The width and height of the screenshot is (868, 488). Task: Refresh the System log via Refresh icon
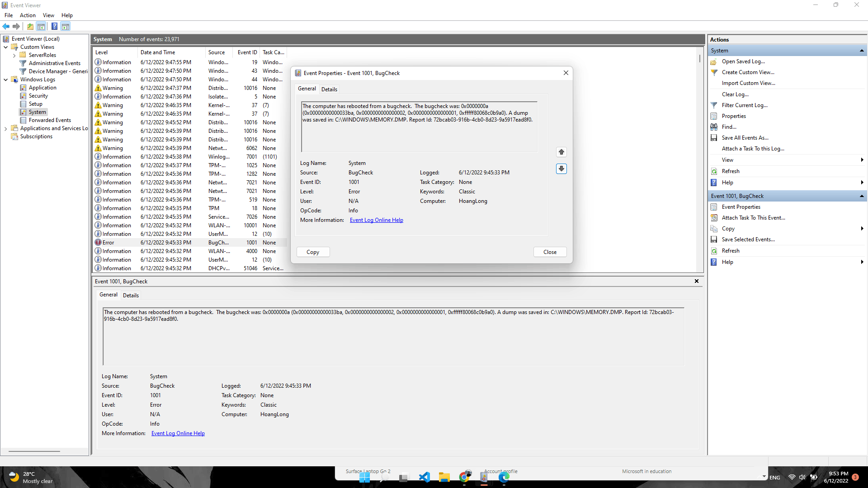point(714,171)
